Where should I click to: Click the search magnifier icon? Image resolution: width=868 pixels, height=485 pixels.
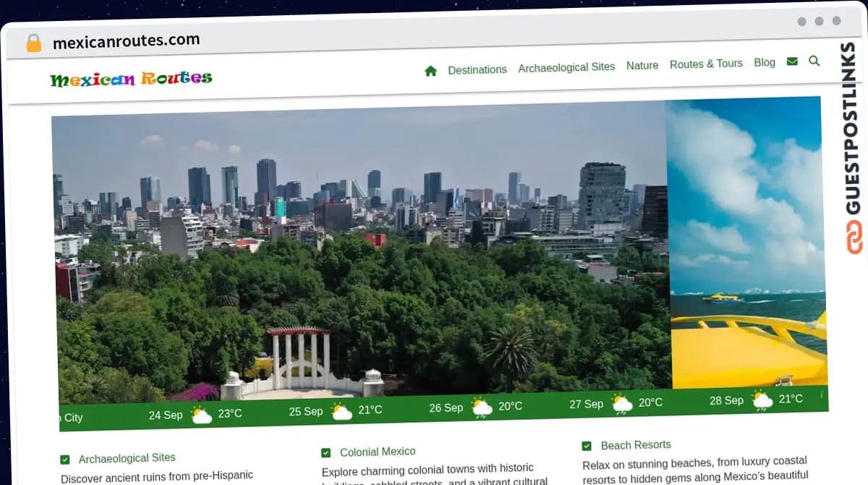pos(814,62)
